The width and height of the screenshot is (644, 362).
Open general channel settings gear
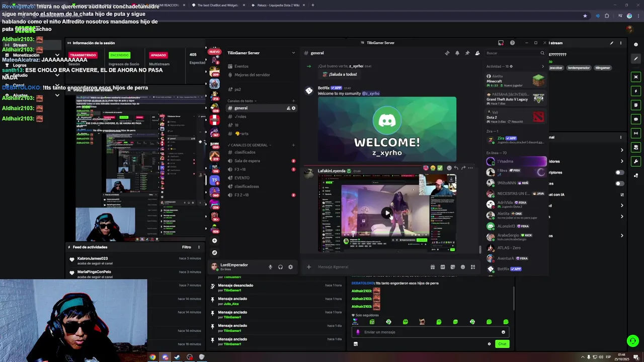tap(294, 108)
